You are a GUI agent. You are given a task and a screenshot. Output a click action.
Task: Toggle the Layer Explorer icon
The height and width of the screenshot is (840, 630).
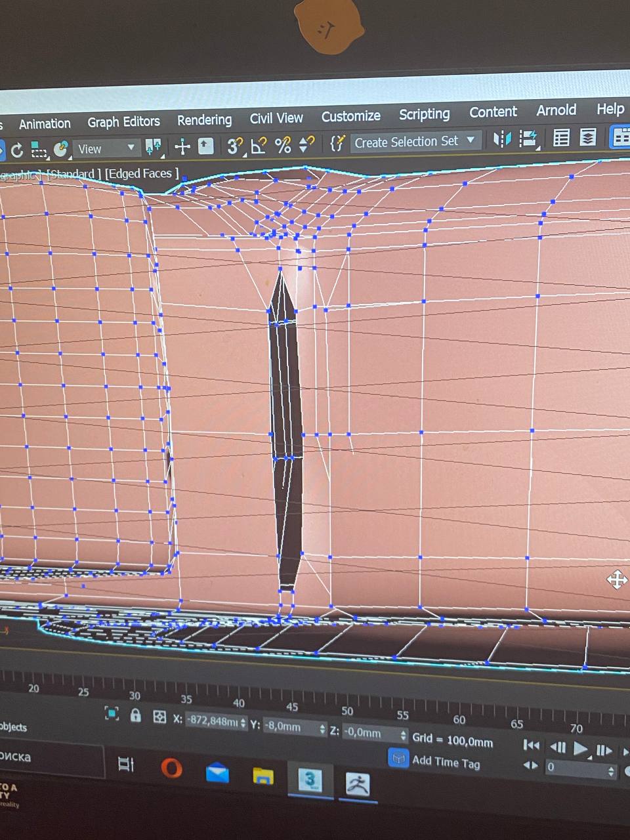[588, 137]
